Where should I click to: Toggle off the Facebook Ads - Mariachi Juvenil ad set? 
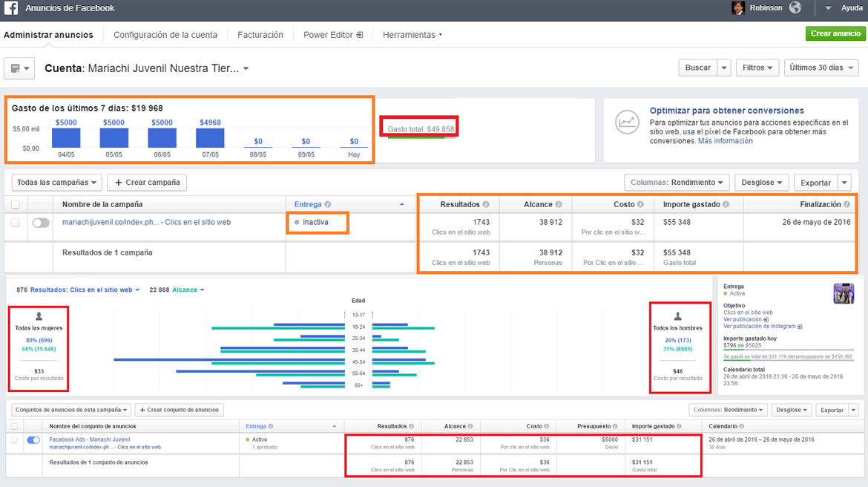pos(33,440)
